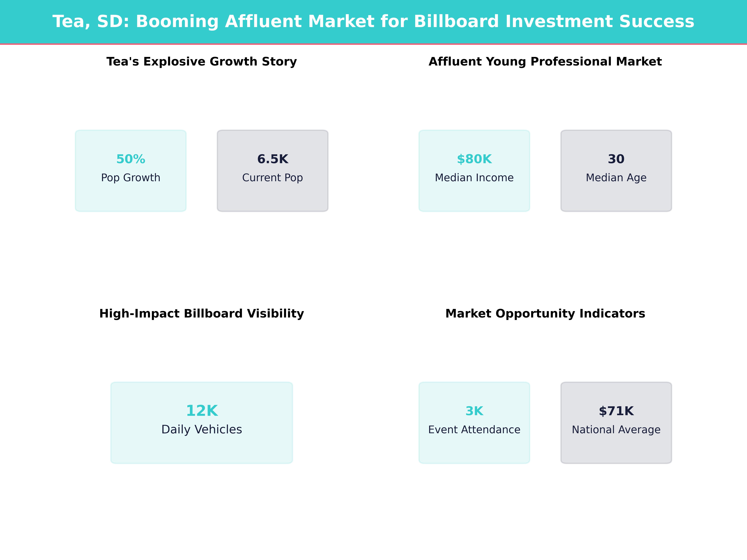
Task: Click the main title about Tea, SD
Action: tap(373, 21)
